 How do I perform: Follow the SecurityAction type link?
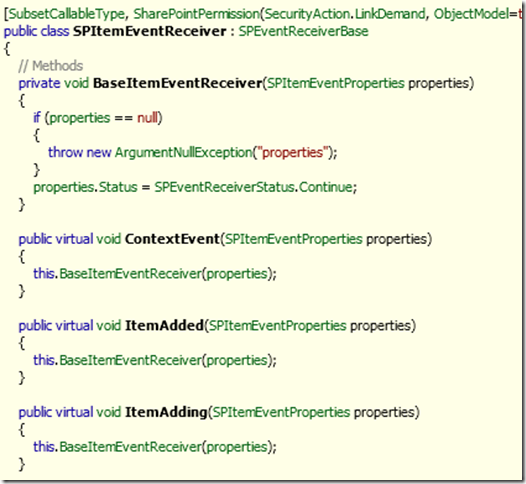point(307,14)
